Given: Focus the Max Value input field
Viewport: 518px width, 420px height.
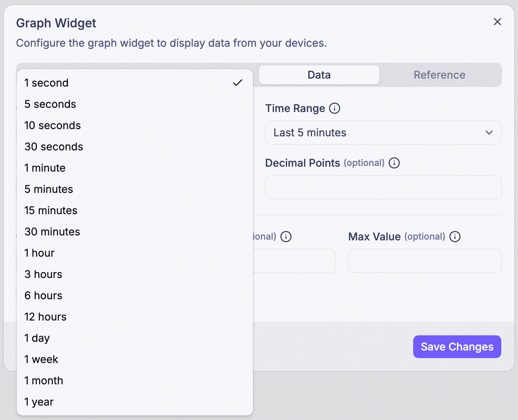Looking at the screenshot, I should [x=425, y=261].
